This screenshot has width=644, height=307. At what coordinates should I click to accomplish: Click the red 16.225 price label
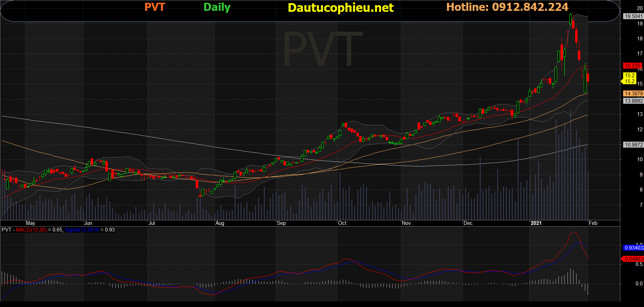(x=632, y=65)
